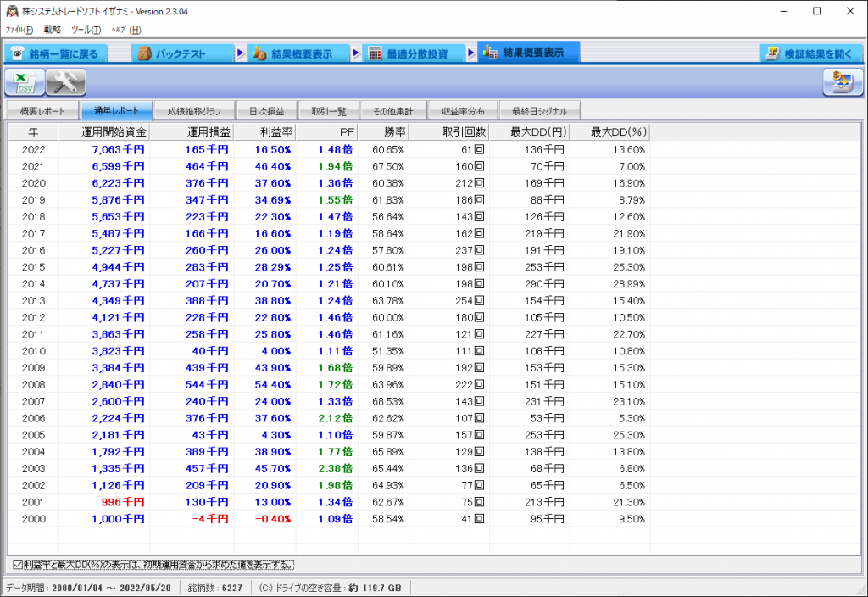Viewport: 868px width, 597px height.
Task: Switch to 収益率分布 tab
Action: (463, 111)
